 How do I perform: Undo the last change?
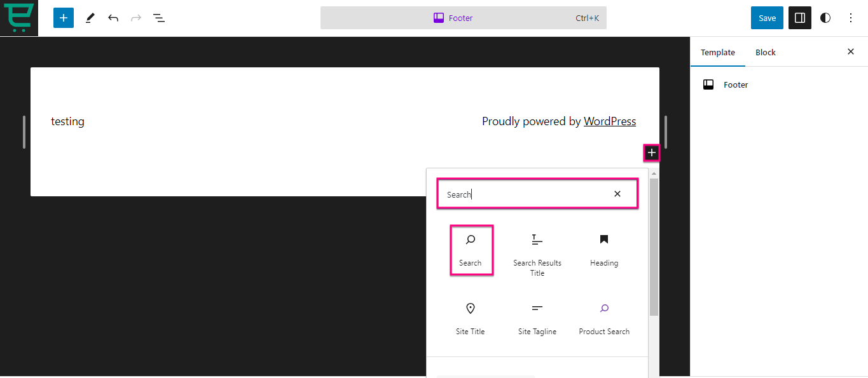113,18
